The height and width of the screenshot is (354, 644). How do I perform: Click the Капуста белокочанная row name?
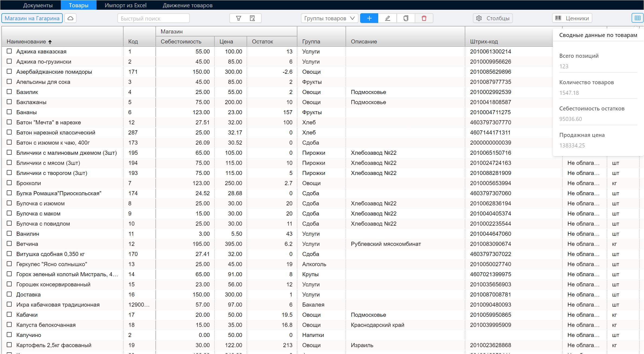point(46,325)
